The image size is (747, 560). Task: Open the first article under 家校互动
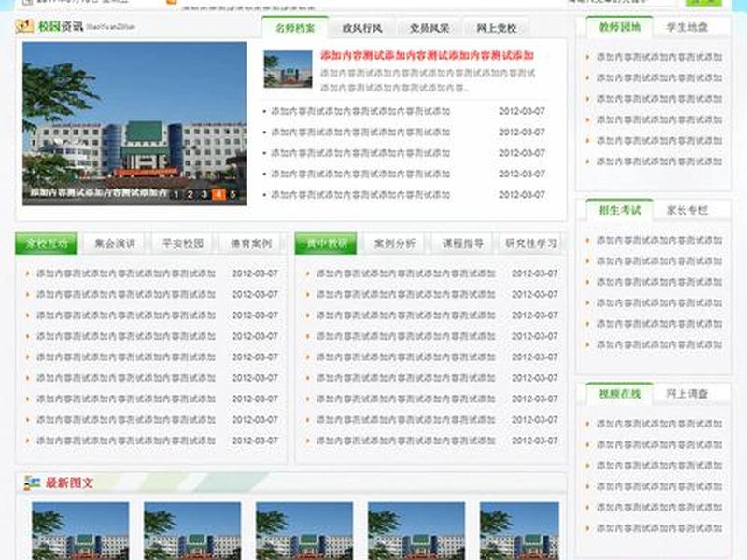[126, 273]
